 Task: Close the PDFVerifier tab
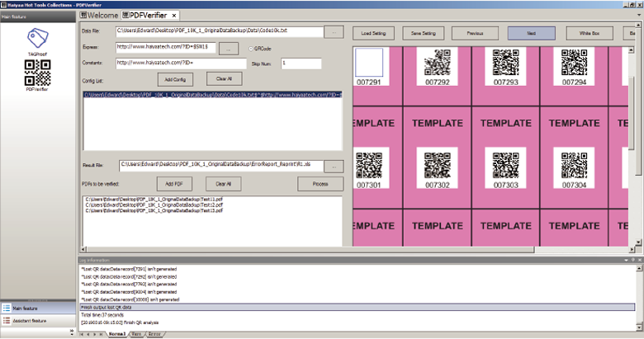174,16
